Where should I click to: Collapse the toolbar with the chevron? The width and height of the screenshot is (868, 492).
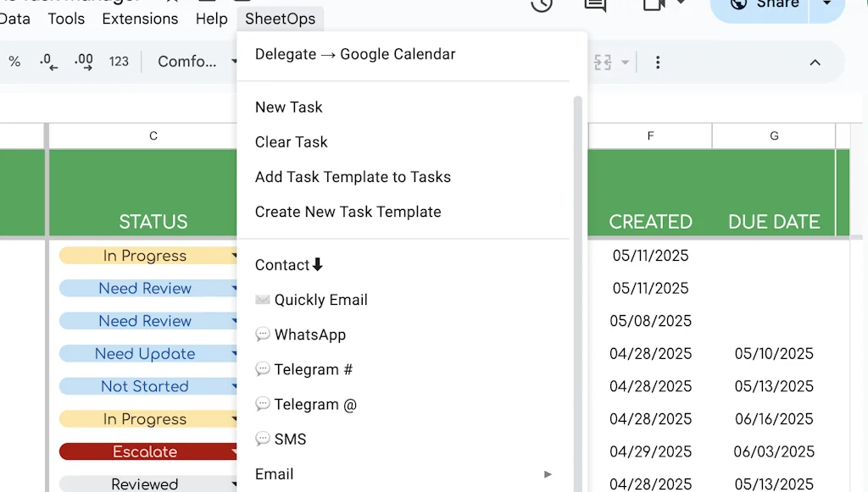pos(815,62)
